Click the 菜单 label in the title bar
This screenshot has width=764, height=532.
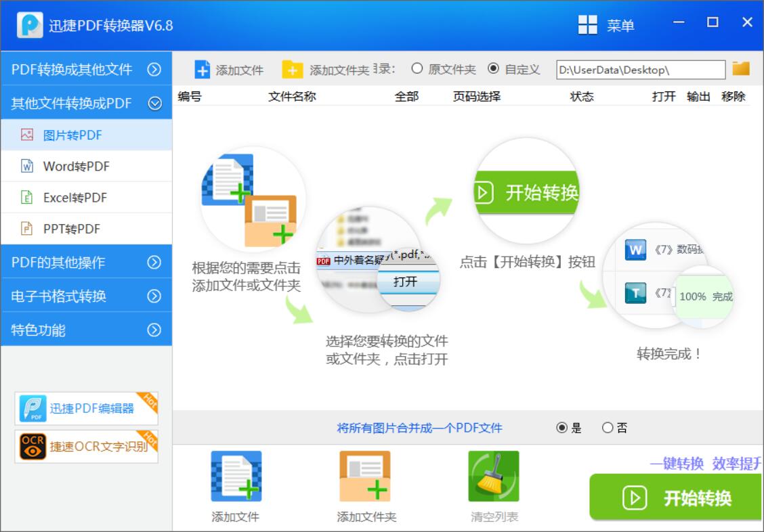620,25
